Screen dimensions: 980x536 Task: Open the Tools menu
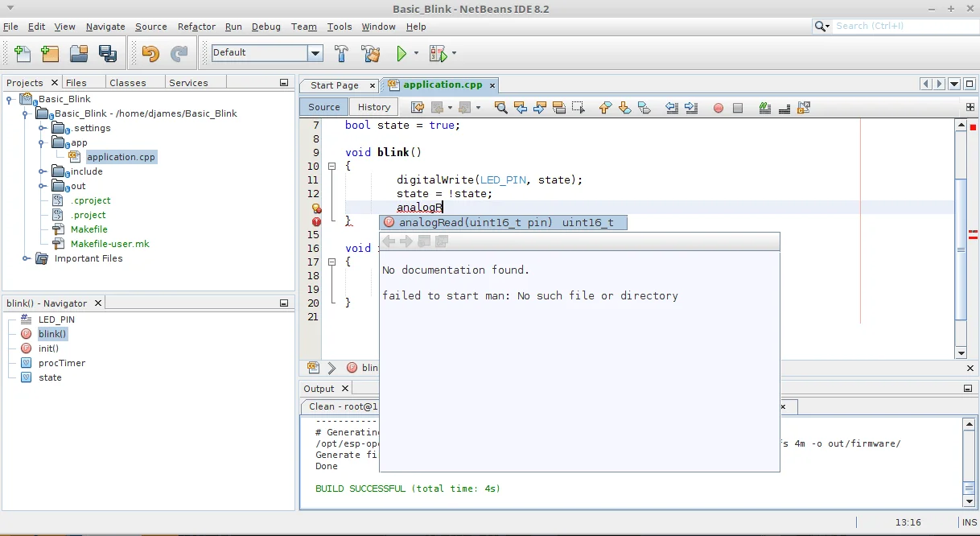pyautogui.click(x=340, y=27)
